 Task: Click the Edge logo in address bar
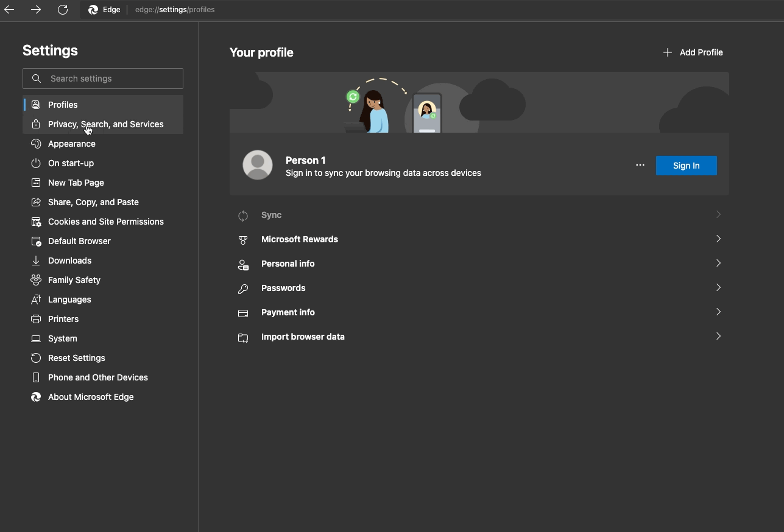[93, 10]
